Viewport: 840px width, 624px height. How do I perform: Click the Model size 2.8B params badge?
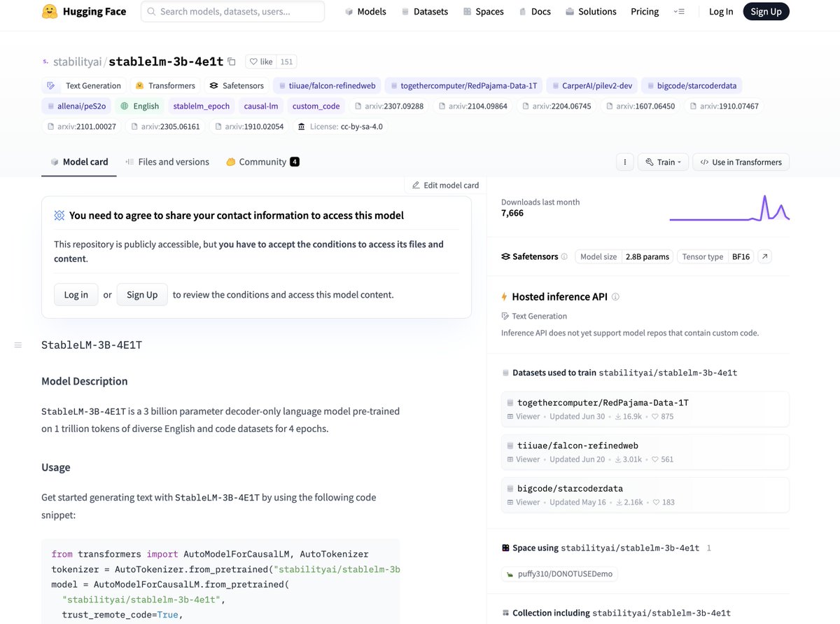tap(624, 257)
